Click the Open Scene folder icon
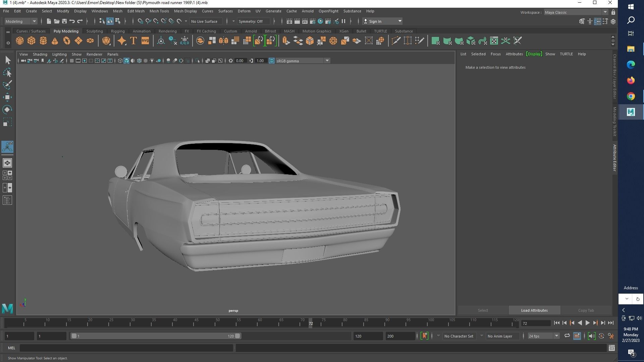The width and height of the screenshot is (644, 362). pos(56,21)
